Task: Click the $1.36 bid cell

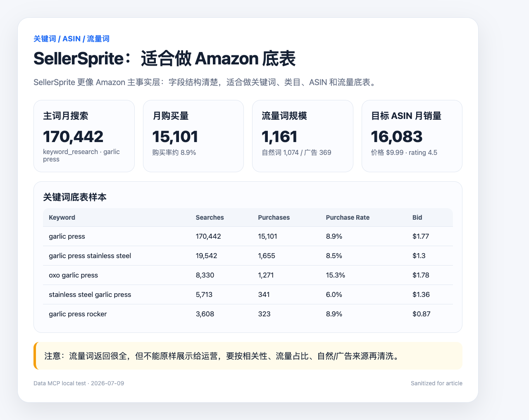Action: point(421,295)
